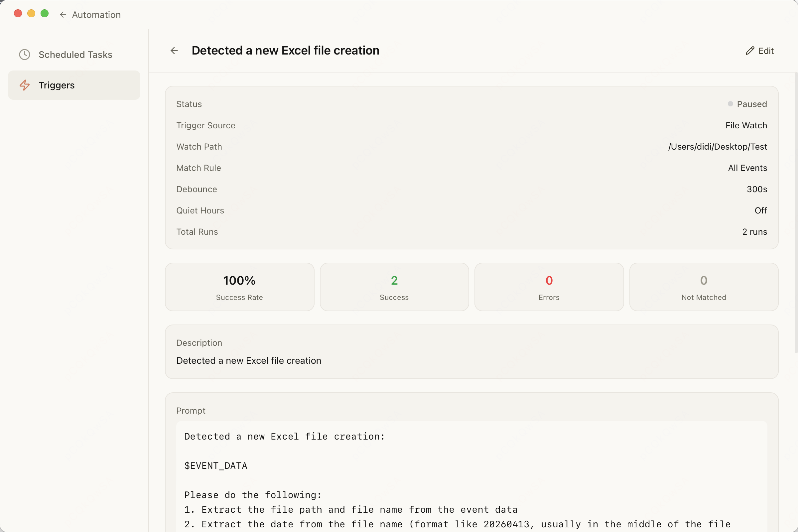Click the yellow minimize window button
The width and height of the screenshot is (798, 532).
31,14
